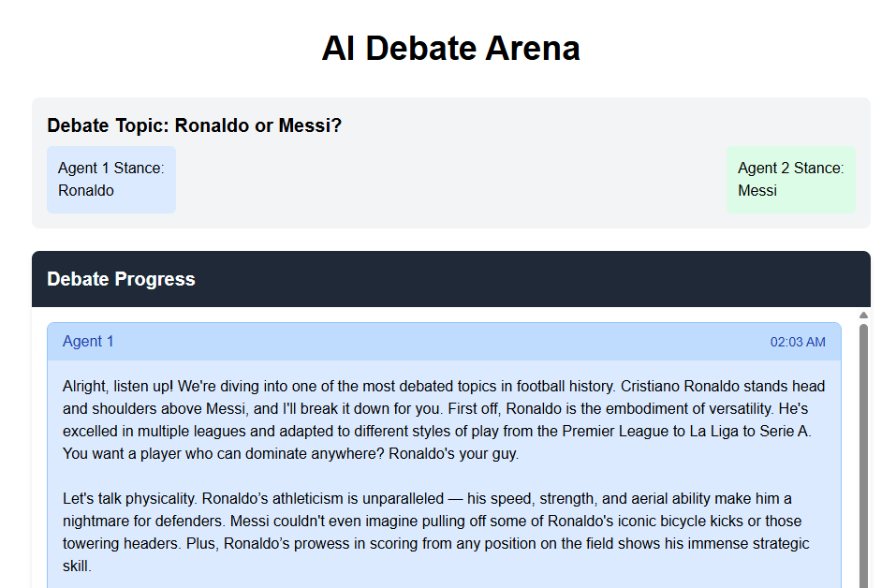Click the dark Debate Progress banner

tap(449, 279)
